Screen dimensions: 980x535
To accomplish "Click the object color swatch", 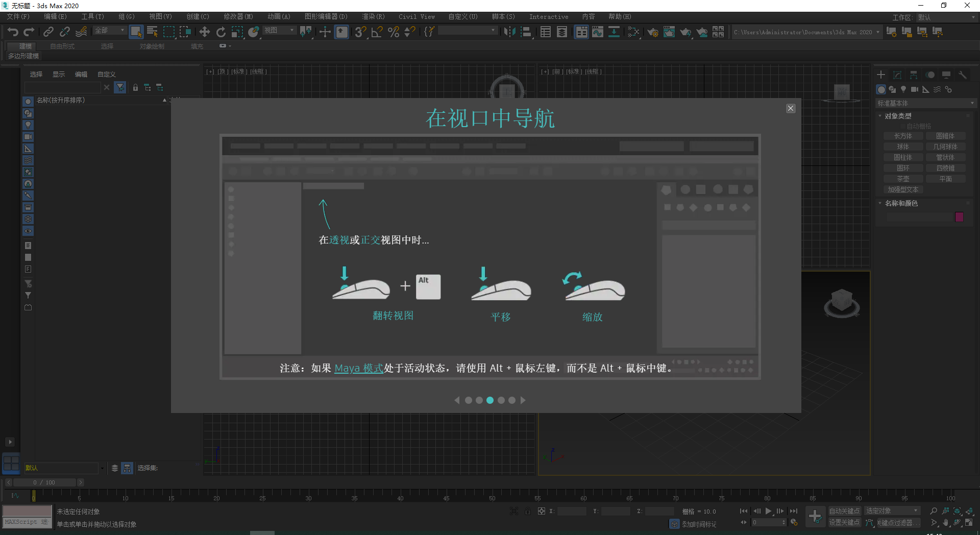I will [959, 217].
